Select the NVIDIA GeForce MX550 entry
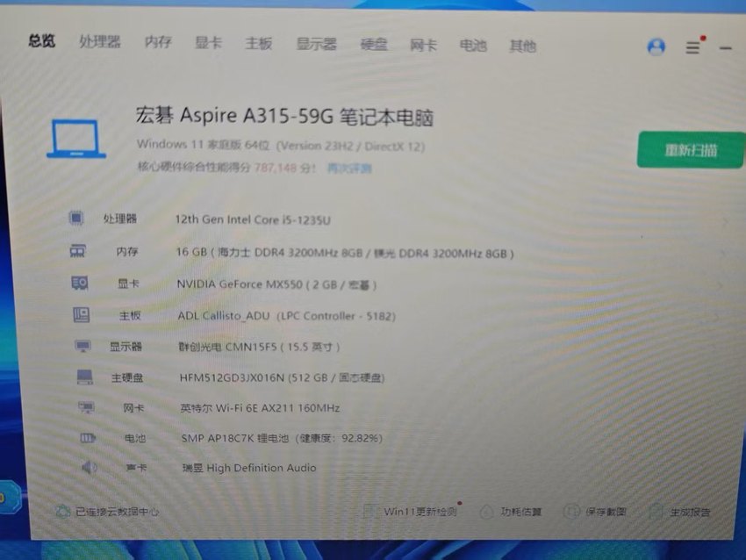 click(x=276, y=284)
